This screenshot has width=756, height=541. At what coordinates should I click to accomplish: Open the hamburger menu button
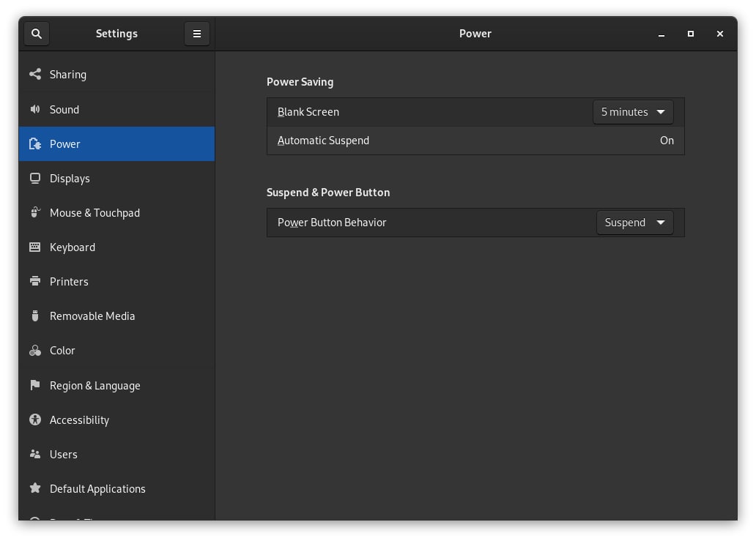click(196, 34)
